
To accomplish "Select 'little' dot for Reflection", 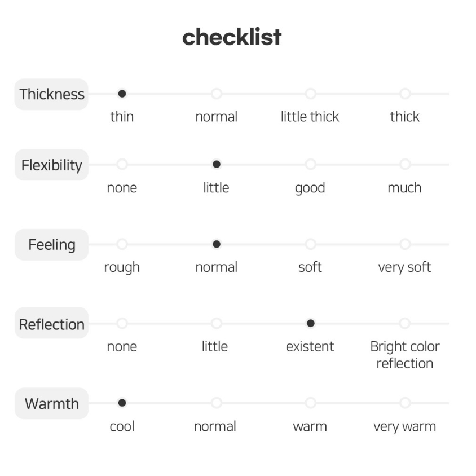I will point(217,323).
